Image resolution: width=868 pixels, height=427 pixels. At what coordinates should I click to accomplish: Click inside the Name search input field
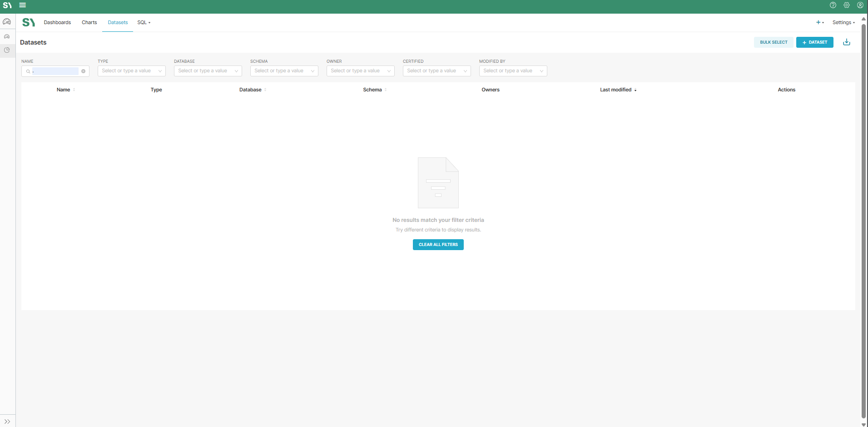(55, 71)
